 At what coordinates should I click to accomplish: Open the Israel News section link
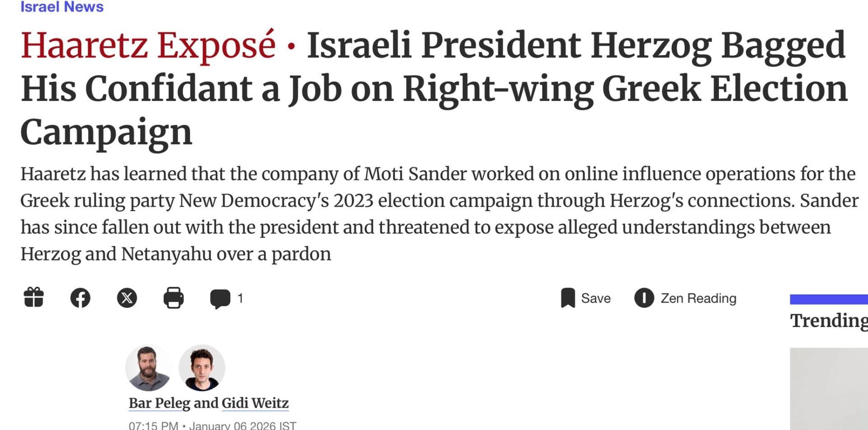click(x=62, y=7)
